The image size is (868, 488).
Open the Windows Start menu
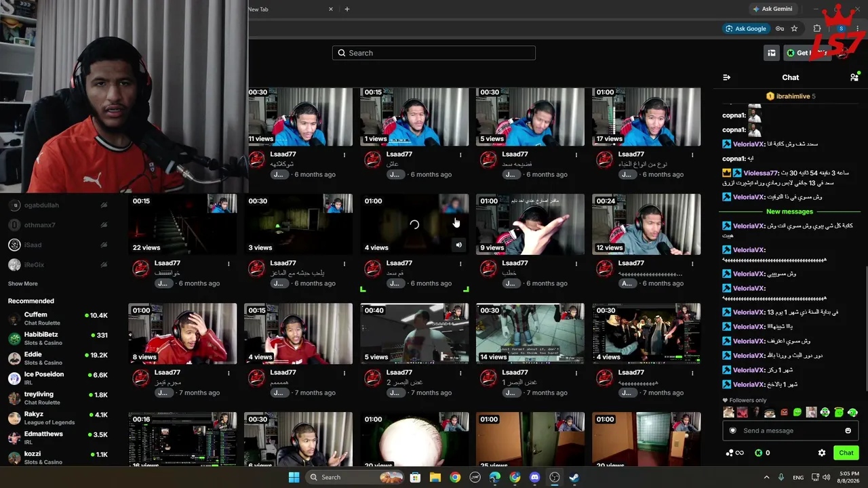294,477
